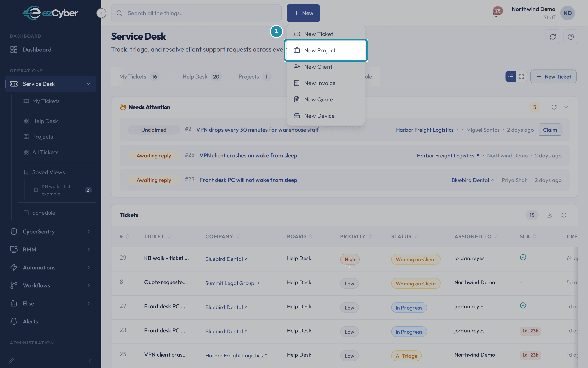The image size is (588, 368).
Task: Select New Project from the New menu
Action: pyautogui.click(x=326, y=50)
